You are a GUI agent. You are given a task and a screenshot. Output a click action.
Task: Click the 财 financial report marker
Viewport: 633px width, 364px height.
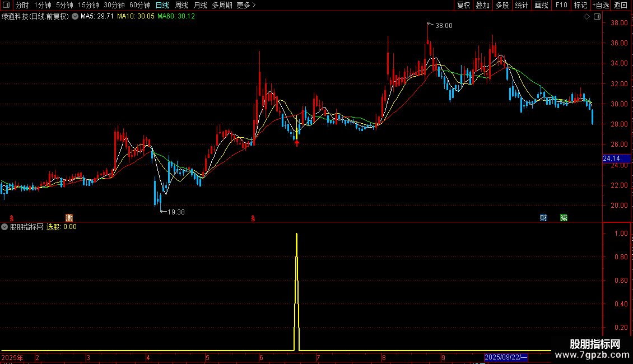point(543,218)
